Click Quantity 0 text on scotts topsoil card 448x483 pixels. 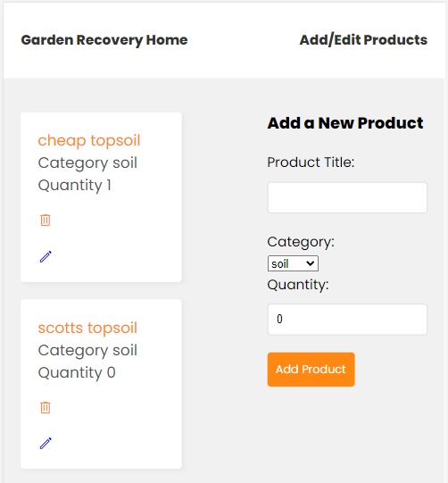point(77,372)
